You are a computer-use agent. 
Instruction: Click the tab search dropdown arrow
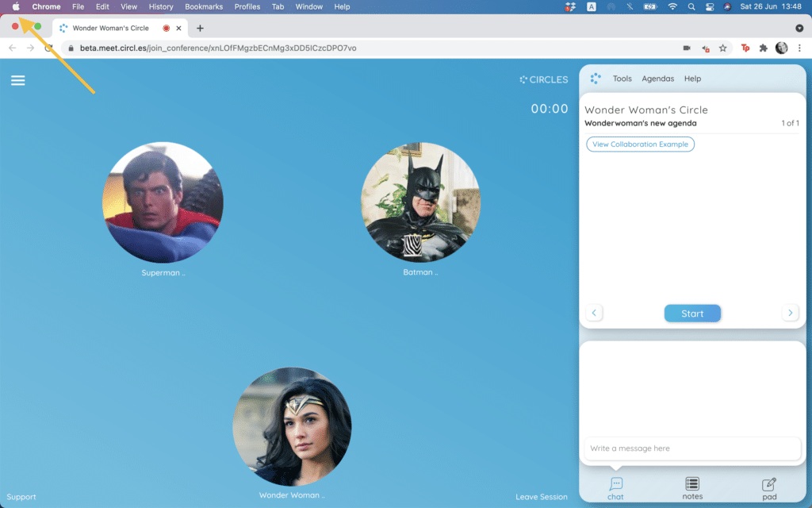click(799, 28)
